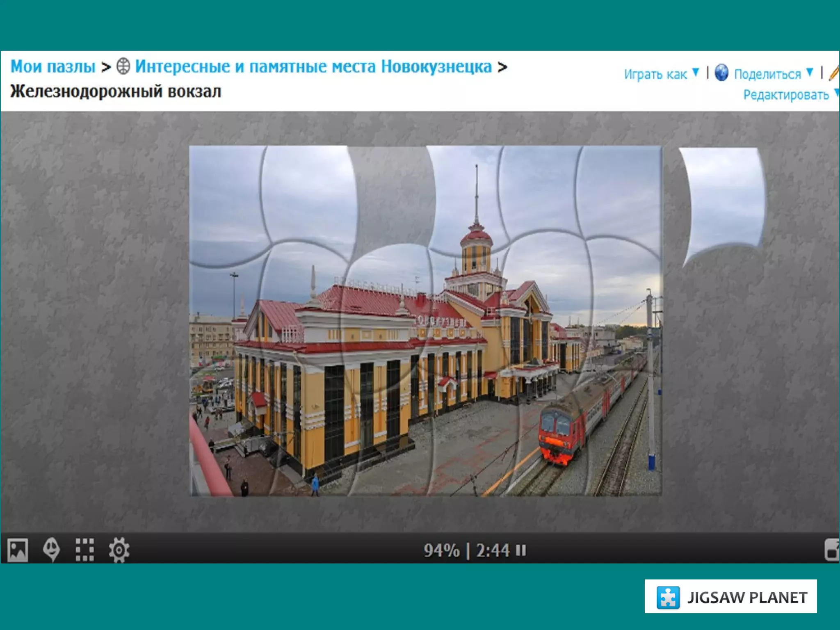Click the blue globe share icon

721,73
